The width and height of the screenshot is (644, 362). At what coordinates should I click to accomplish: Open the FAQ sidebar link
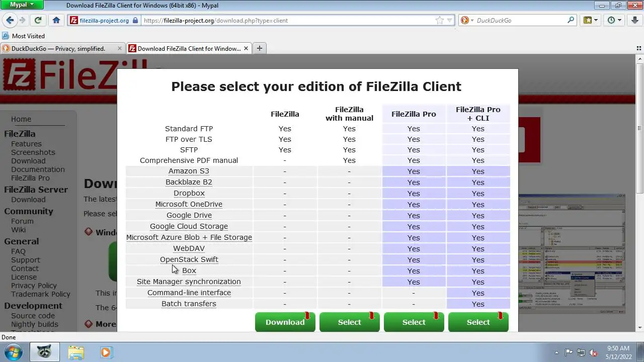click(18, 251)
